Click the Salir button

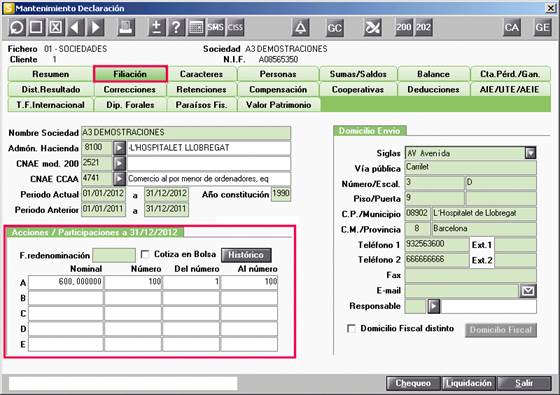[524, 383]
